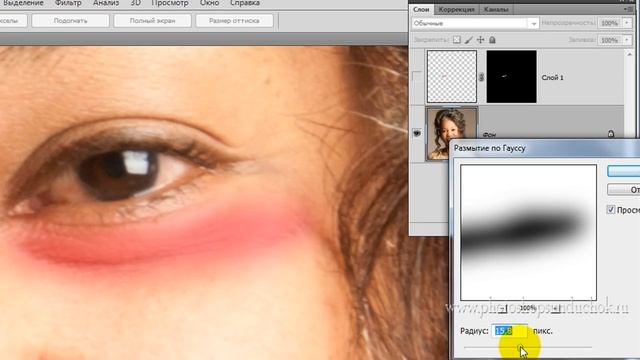Click the padlock on the Фон layer
Image resolution: width=640 pixels, height=360 pixels.
611,133
